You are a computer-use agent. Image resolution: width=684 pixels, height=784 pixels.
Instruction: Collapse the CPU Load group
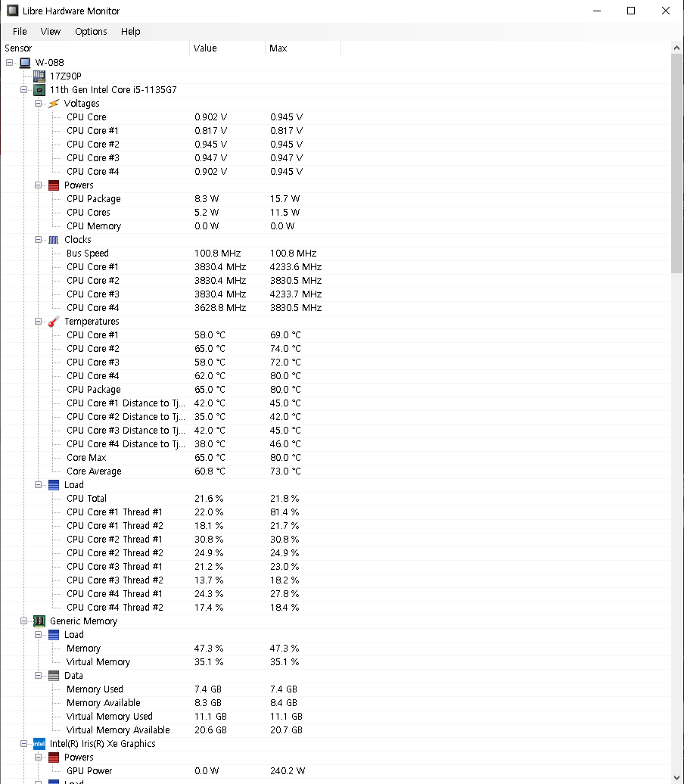pos(38,485)
